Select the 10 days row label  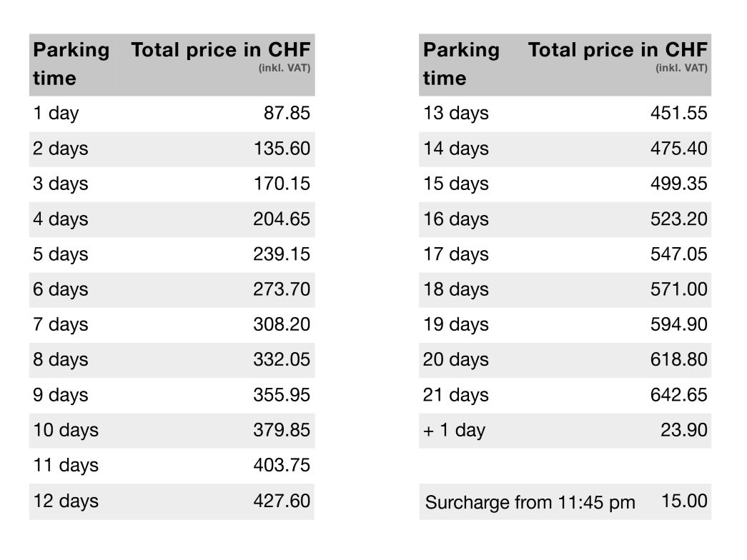(x=66, y=431)
